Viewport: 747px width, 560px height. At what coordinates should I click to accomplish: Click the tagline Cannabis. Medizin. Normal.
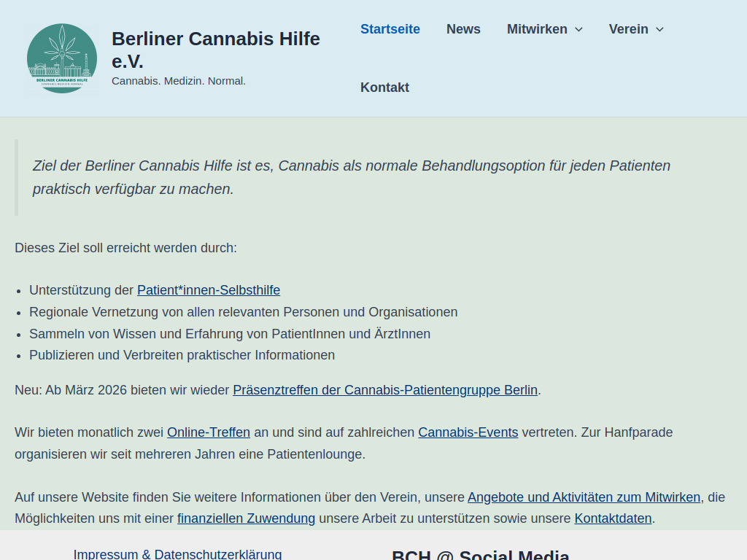tap(178, 81)
